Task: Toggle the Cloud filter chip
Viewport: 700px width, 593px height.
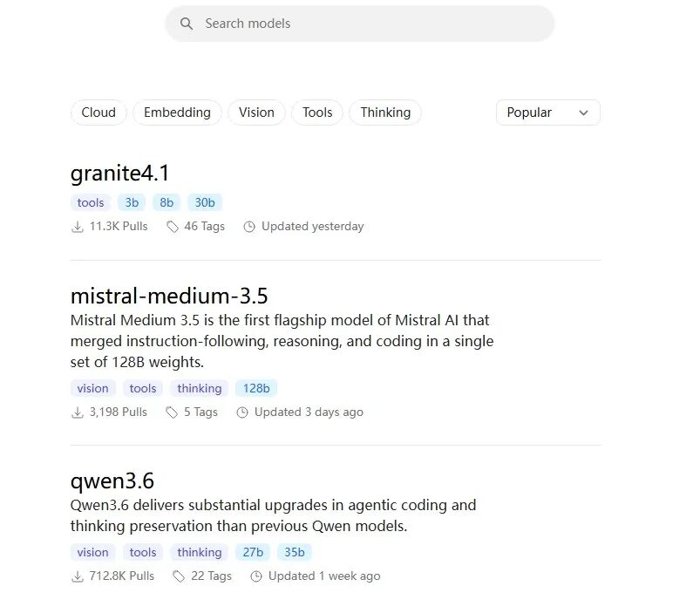Action: click(99, 112)
